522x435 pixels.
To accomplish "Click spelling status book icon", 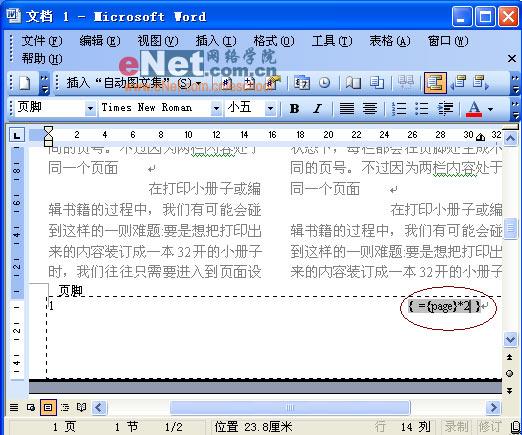I will [515, 426].
